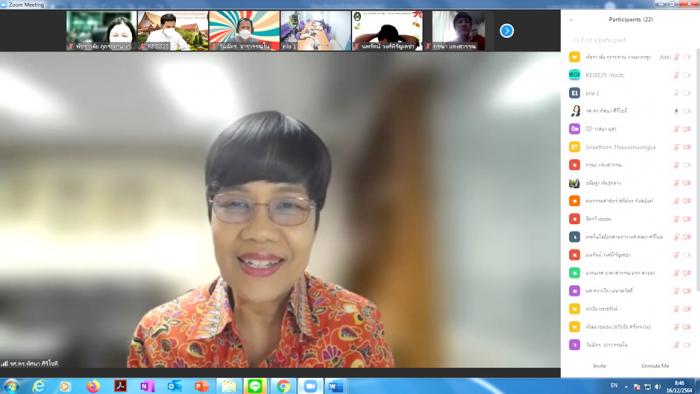Viewport: 700px width, 394px height.
Task: Launch Firefox from the taskbar
Action: click(93, 386)
